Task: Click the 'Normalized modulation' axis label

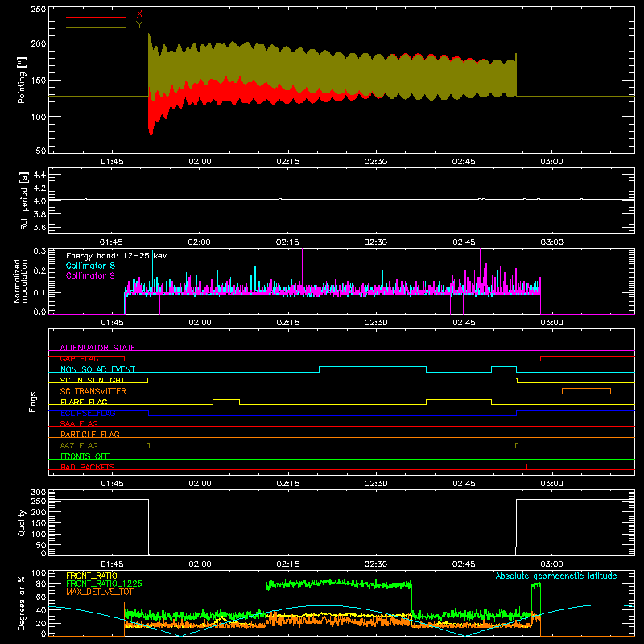Action: (20, 281)
